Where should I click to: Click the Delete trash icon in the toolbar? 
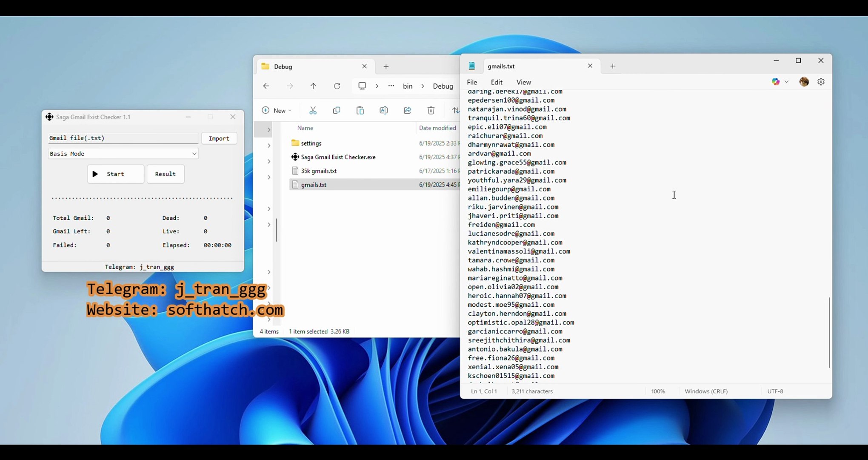pos(431,110)
